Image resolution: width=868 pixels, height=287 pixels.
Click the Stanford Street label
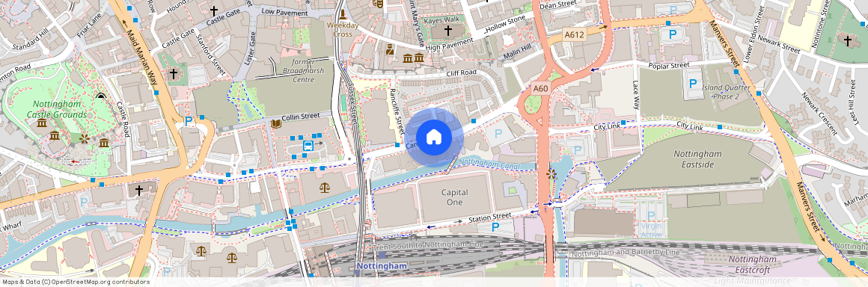(212, 56)
